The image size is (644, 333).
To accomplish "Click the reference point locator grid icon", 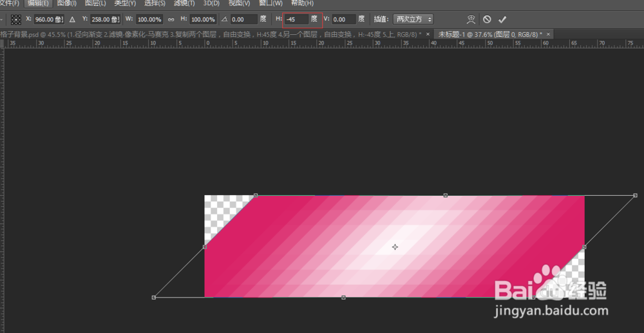I will click(16, 19).
